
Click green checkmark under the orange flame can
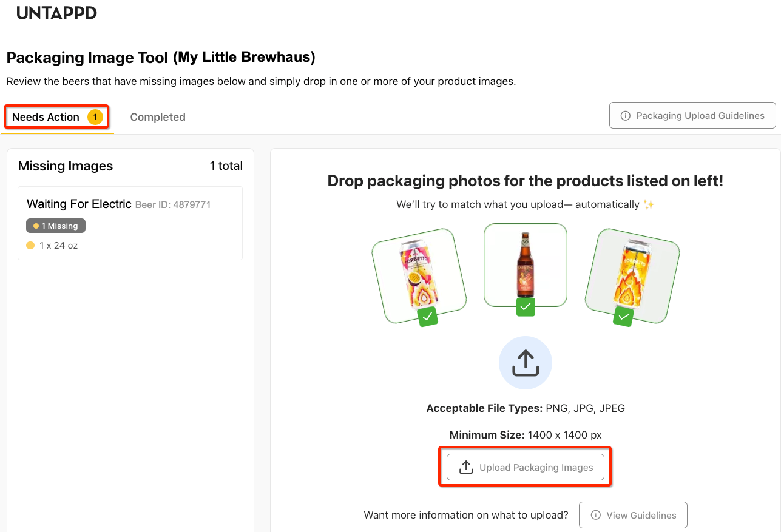pos(623,316)
